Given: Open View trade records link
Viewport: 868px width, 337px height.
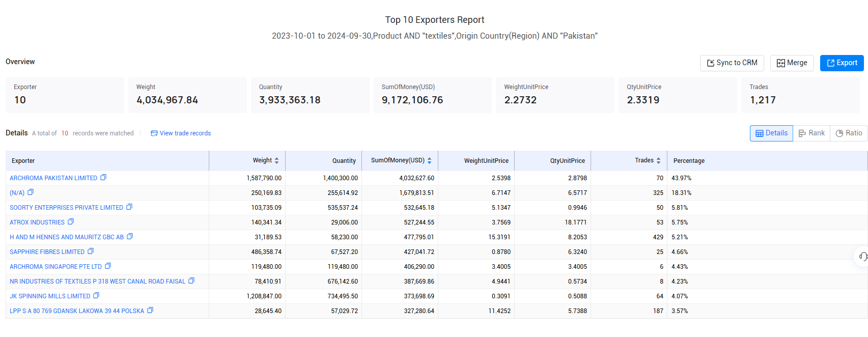Looking at the screenshot, I should coord(181,133).
